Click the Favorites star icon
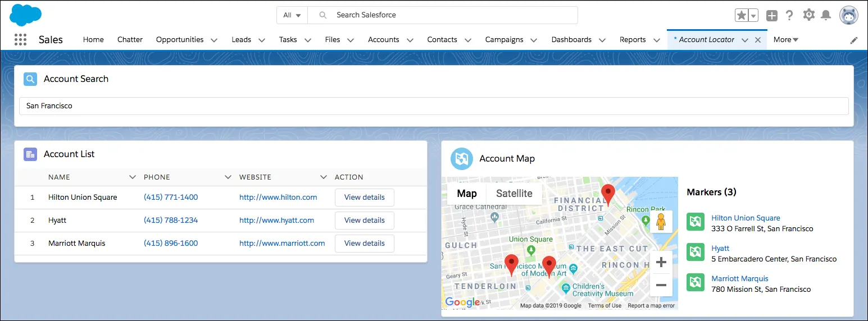This screenshot has width=868, height=321. (742, 15)
